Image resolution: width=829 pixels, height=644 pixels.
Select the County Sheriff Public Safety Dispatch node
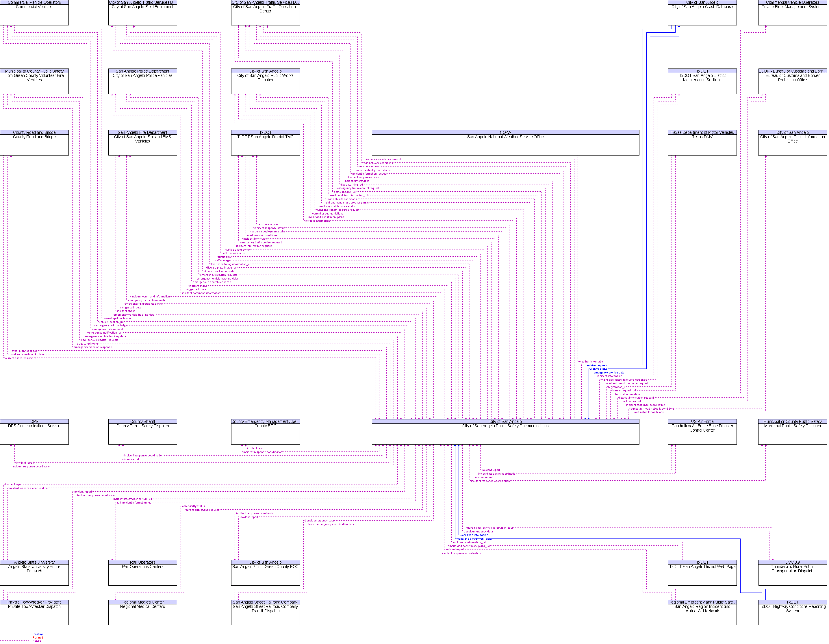click(141, 427)
